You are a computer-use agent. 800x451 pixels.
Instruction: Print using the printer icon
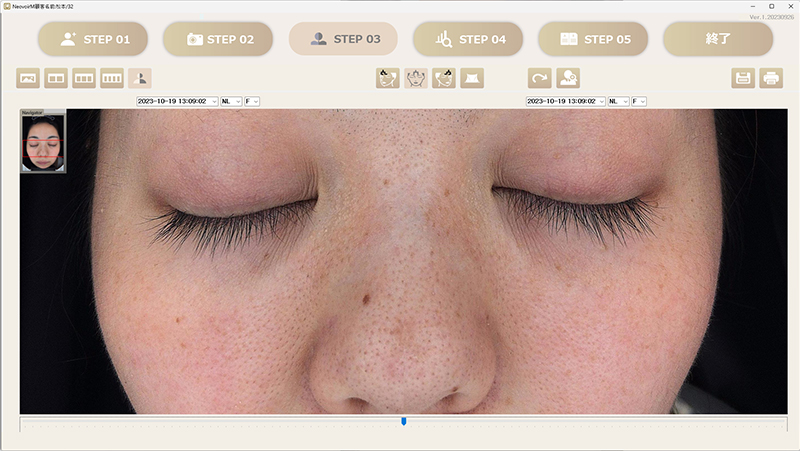pyautogui.click(x=771, y=78)
